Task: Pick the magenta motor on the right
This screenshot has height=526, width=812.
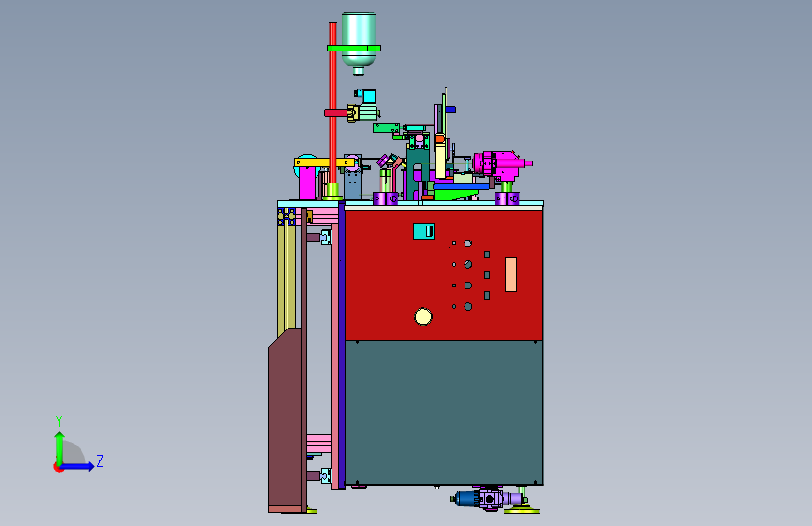Action: click(500, 165)
